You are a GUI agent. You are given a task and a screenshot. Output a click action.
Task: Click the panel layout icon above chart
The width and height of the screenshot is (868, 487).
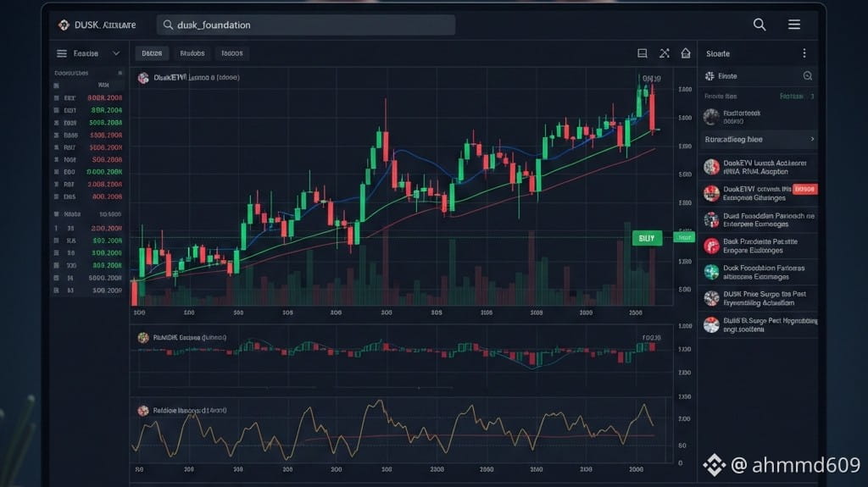[x=643, y=53]
